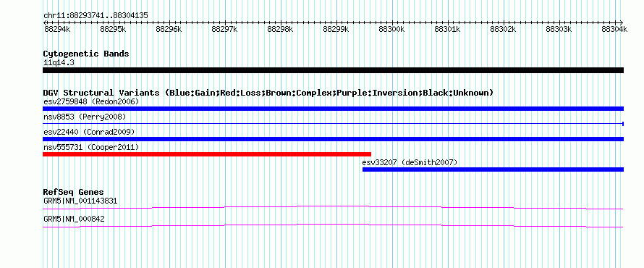Viewport: 644px width, 268px height.
Task: Click the 88299k ruler tick label
Action: click(x=336, y=29)
